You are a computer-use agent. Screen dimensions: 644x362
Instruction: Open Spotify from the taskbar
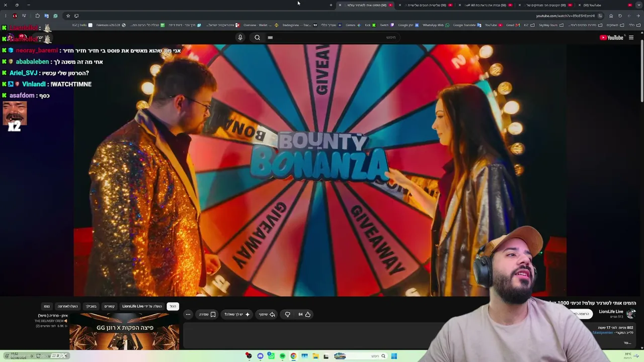pos(282,356)
